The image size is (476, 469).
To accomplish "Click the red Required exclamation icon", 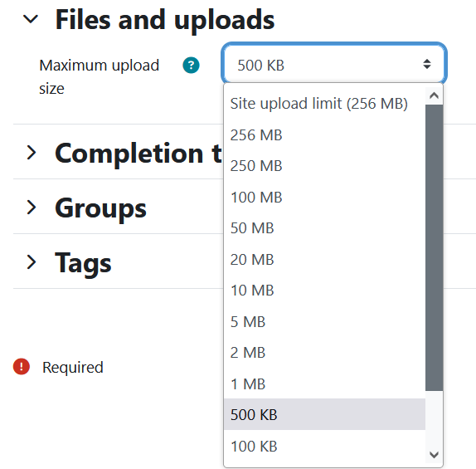I will point(22,367).
